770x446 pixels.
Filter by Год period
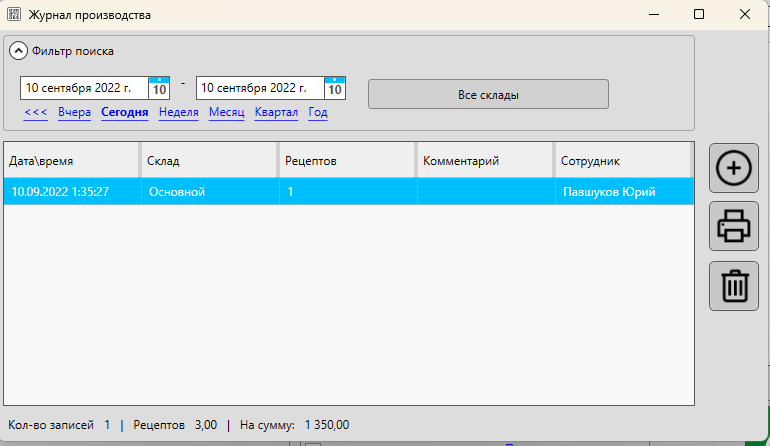point(318,113)
